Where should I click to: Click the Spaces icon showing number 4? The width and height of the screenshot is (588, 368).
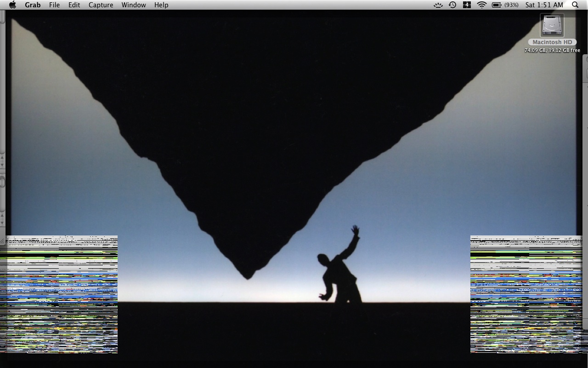tap(467, 5)
